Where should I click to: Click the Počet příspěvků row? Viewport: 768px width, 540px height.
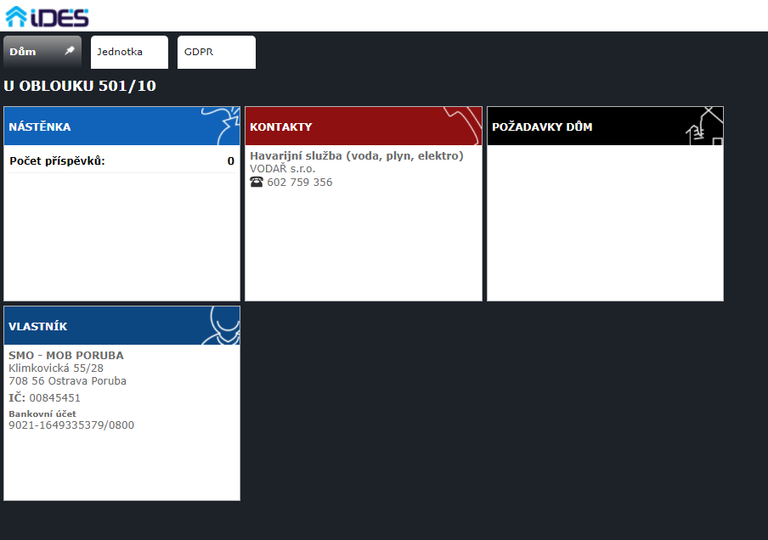click(x=121, y=161)
